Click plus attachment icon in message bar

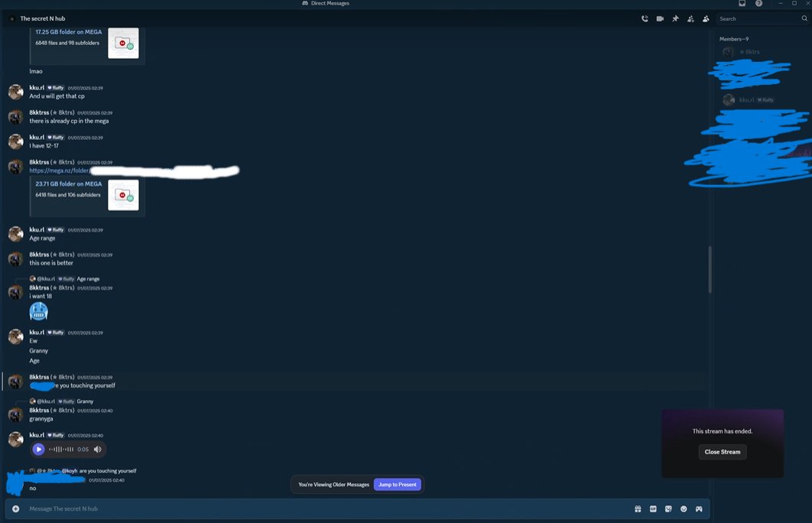16,509
